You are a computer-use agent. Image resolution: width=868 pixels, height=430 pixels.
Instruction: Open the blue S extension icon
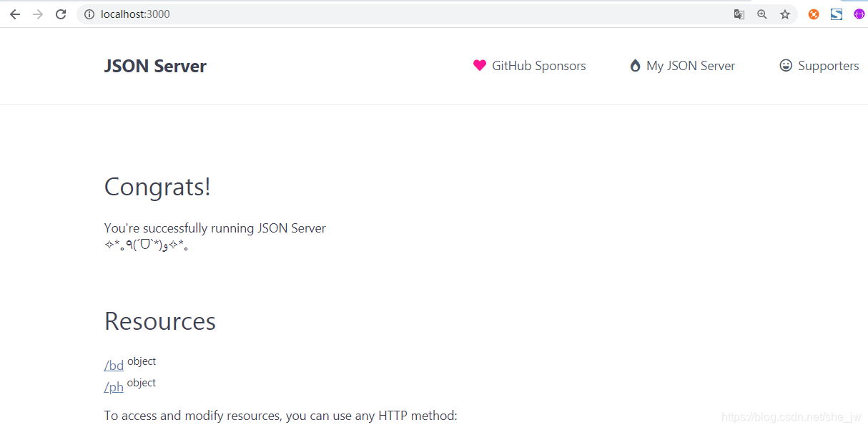(837, 14)
